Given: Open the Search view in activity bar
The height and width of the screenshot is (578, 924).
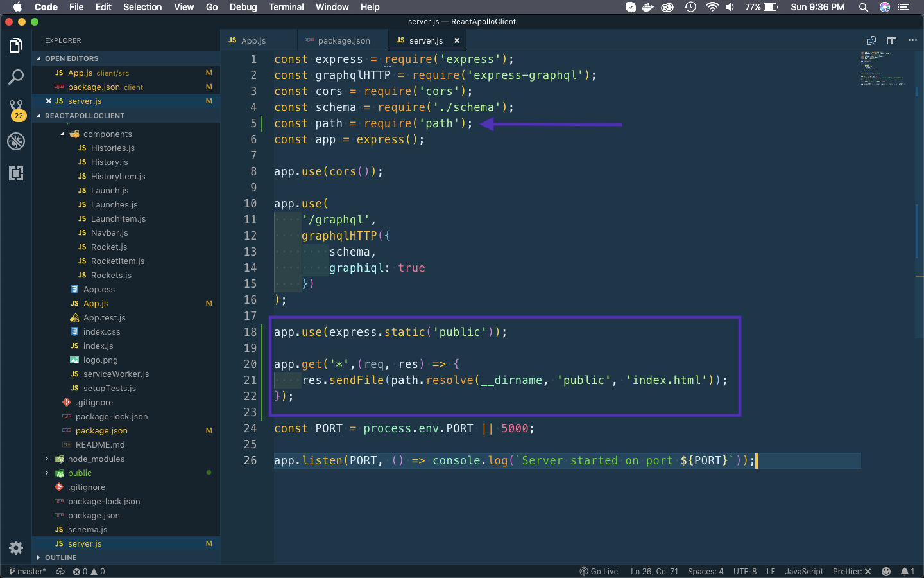Looking at the screenshot, I should click(16, 78).
